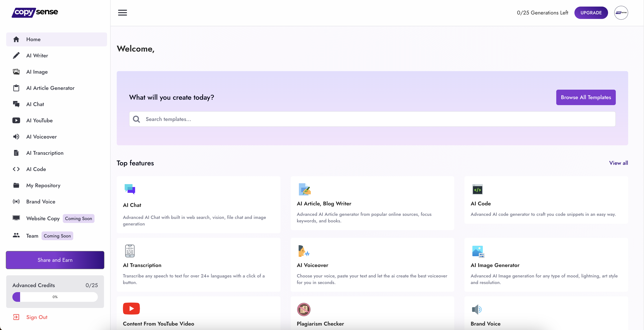Click the AI Transcription card icon
The height and width of the screenshot is (330, 644).
coord(130,251)
